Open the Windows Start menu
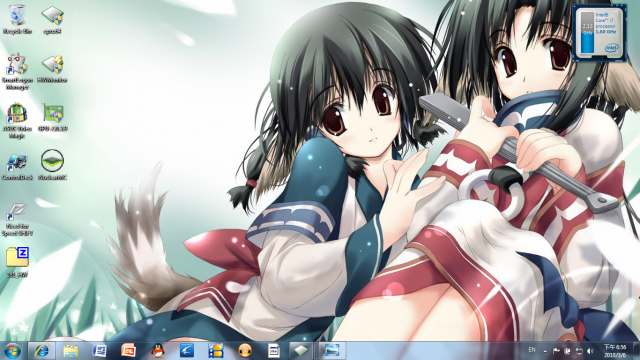Screen dimensions: 640x360 (12, 351)
